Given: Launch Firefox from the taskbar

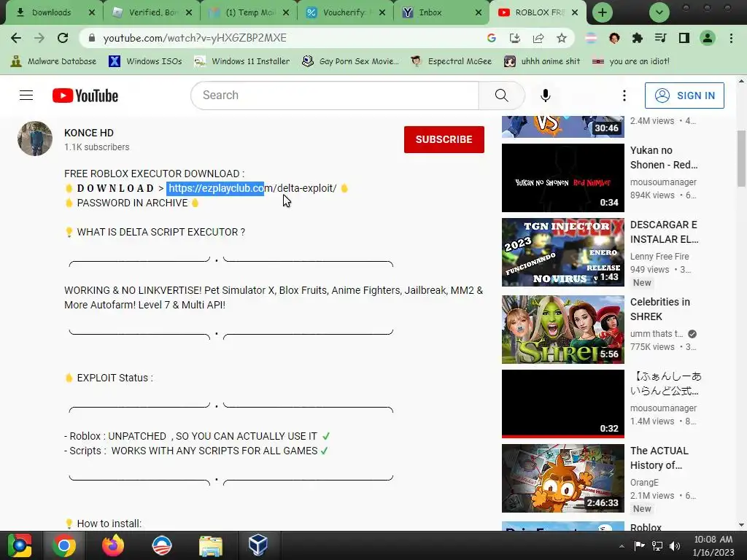Looking at the screenshot, I should pos(113,545).
